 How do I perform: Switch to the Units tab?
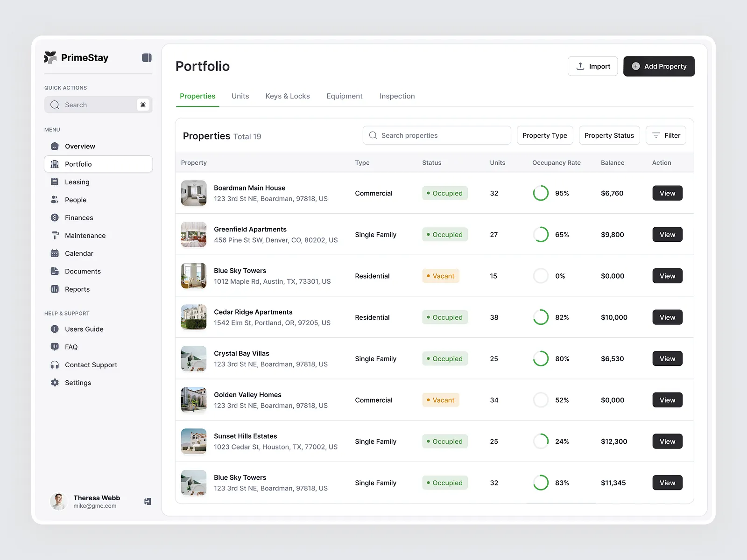240,96
